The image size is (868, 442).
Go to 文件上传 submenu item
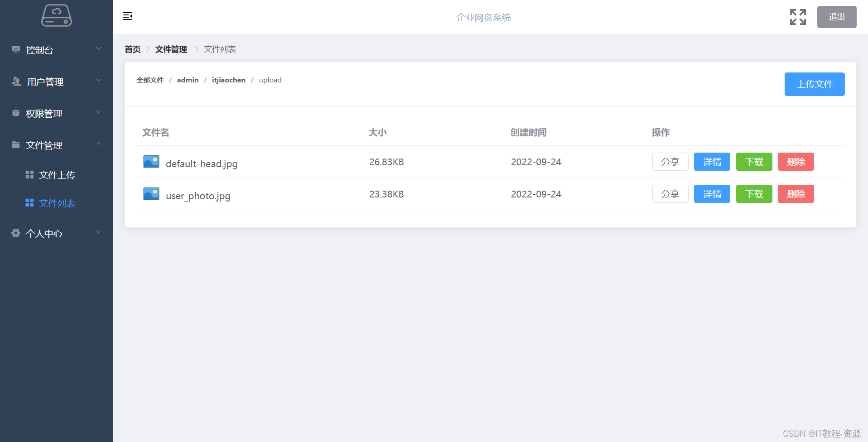[x=57, y=175]
